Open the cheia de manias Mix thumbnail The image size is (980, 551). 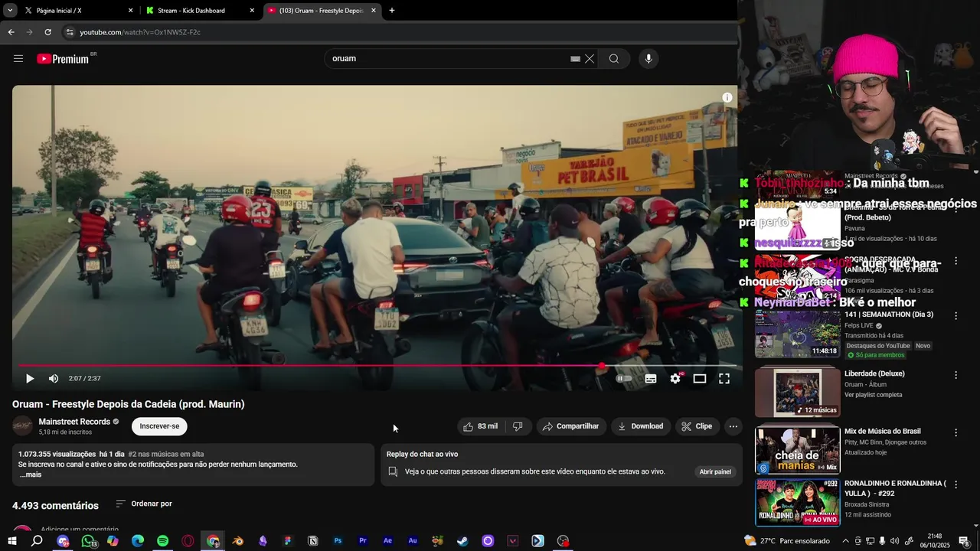(x=798, y=450)
